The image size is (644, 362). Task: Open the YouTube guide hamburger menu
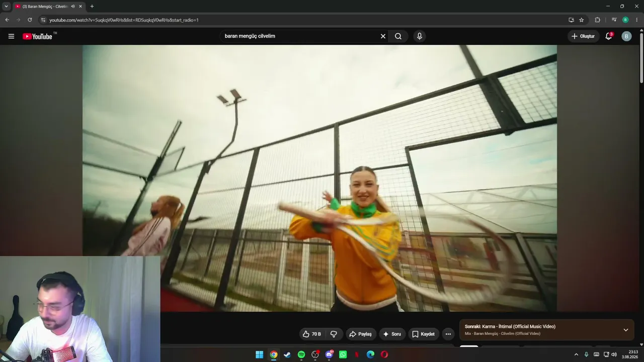pyautogui.click(x=11, y=36)
